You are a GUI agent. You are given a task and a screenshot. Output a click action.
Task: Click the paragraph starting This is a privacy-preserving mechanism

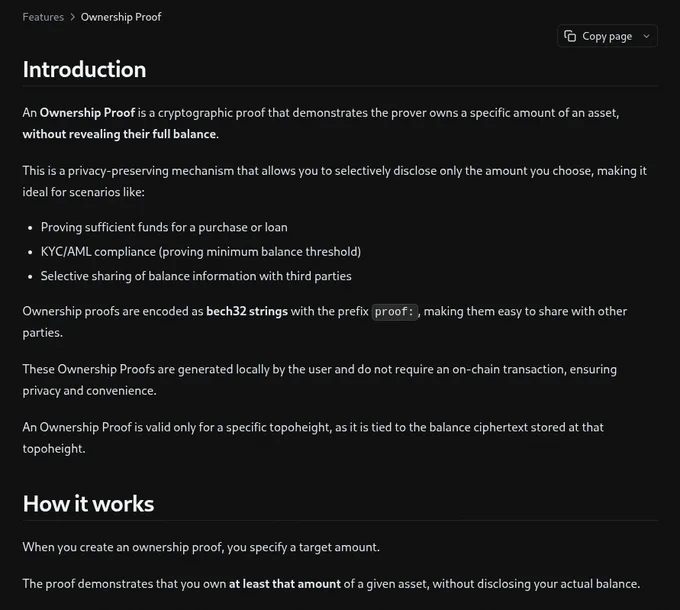coord(334,181)
